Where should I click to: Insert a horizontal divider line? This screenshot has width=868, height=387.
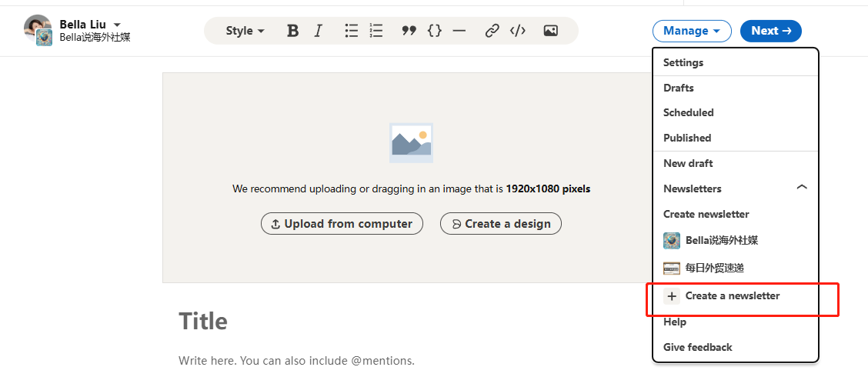(459, 31)
